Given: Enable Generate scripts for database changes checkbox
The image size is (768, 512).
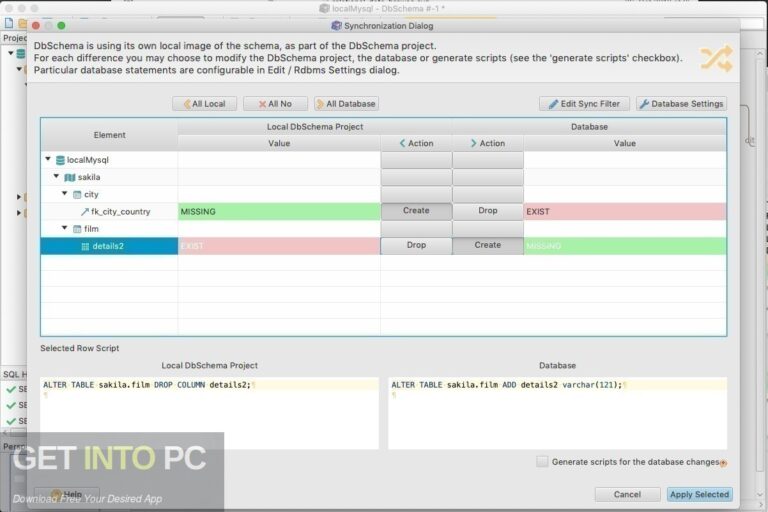Looking at the screenshot, I should coord(542,462).
